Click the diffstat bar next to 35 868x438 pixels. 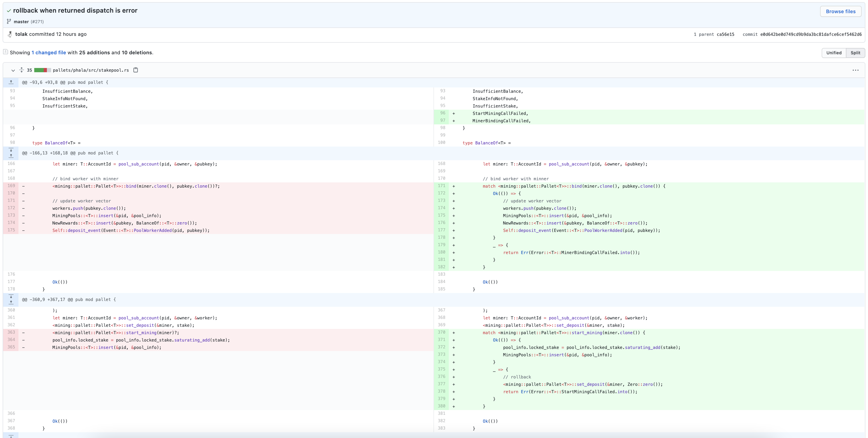(x=42, y=70)
